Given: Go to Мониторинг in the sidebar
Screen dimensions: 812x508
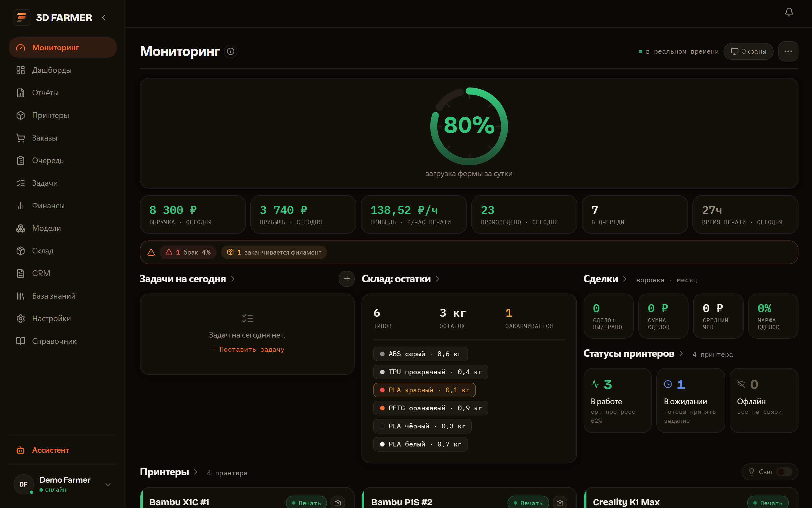Looking at the screenshot, I should (x=63, y=48).
